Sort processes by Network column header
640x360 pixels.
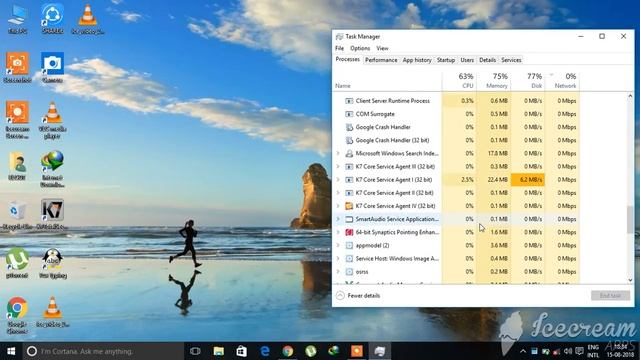[562, 81]
